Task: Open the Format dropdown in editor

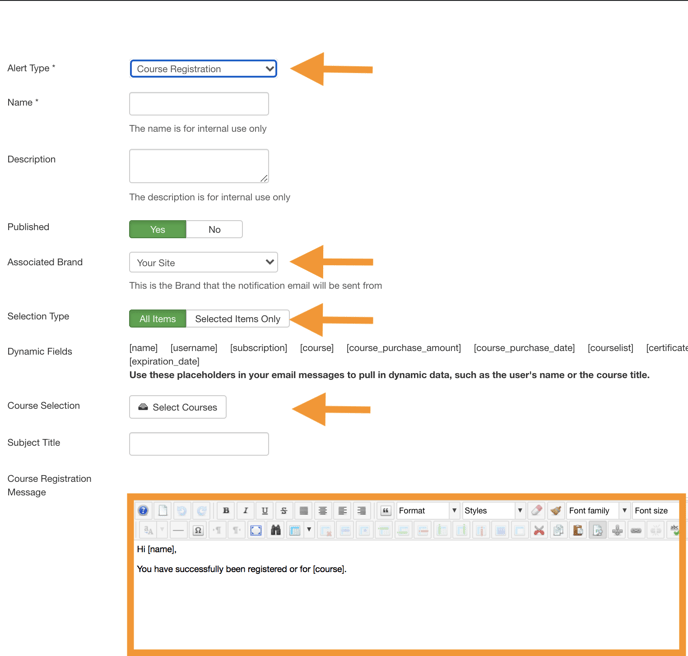Action: tap(428, 511)
